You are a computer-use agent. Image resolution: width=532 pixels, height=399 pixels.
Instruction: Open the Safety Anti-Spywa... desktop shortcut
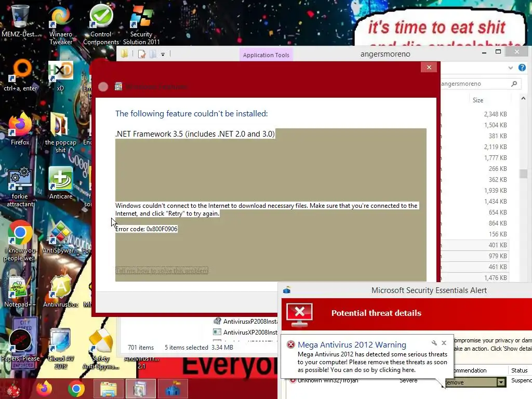[101, 349]
